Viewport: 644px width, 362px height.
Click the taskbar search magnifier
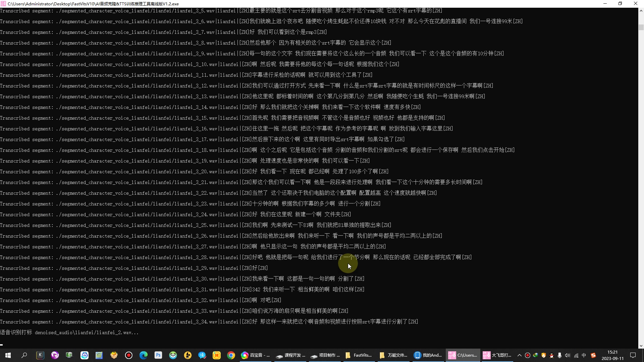24,355
